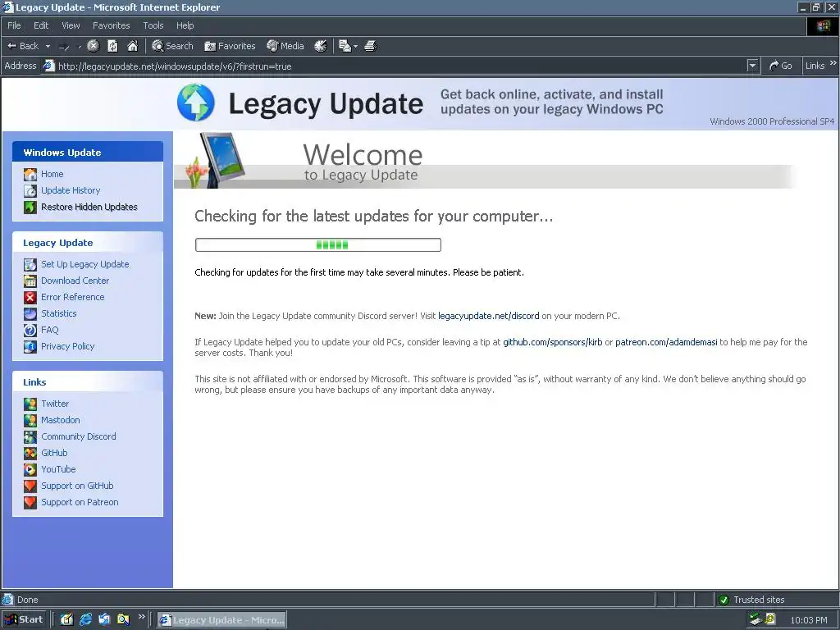This screenshot has height=630, width=840.
Task: Click the Home sidebar house icon
Action: [x=30, y=174]
